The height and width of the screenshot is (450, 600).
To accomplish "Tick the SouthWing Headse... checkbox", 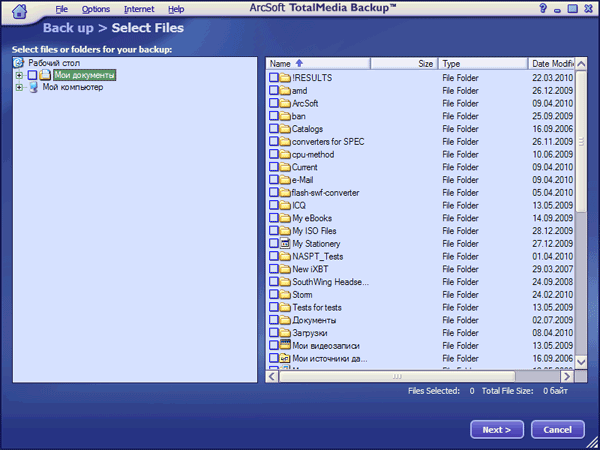I will pyautogui.click(x=274, y=282).
